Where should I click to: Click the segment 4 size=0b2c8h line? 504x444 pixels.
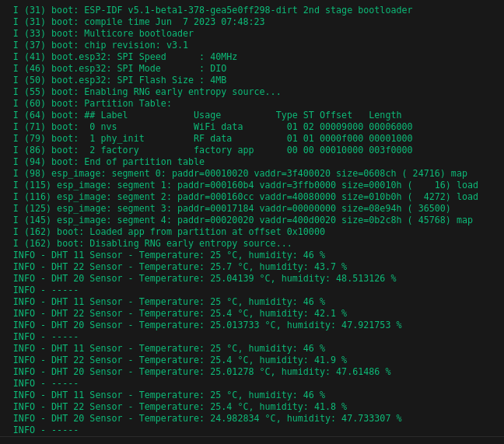pos(243,220)
